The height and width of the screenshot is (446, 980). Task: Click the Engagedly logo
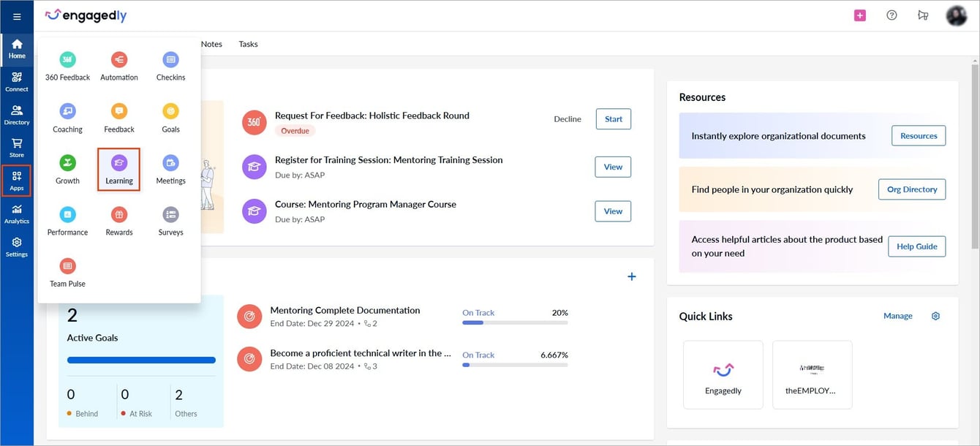tap(86, 15)
